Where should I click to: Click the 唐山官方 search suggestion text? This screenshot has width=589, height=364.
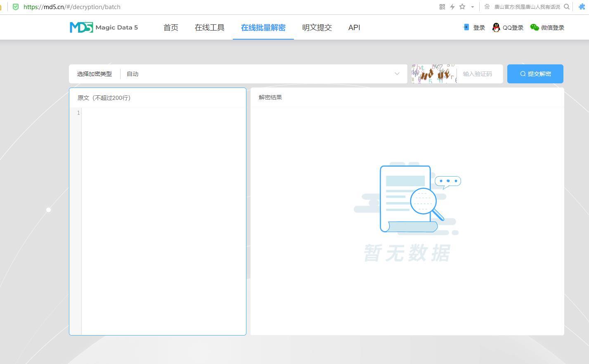coord(527,7)
